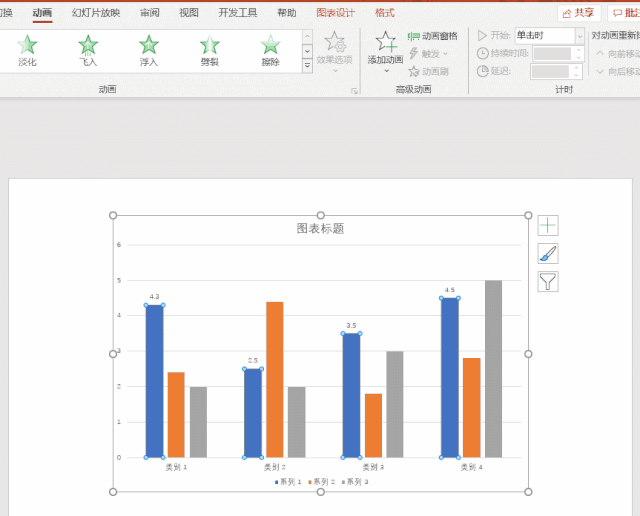Click the 开始 start play icon
The width and height of the screenshot is (640, 516).
[x=482, y=36]
